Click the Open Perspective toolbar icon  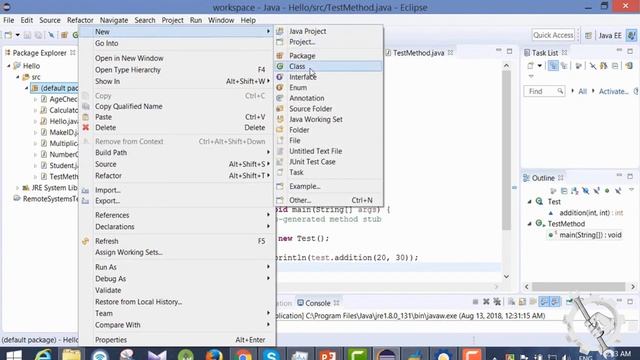click(x=588, y=36)
